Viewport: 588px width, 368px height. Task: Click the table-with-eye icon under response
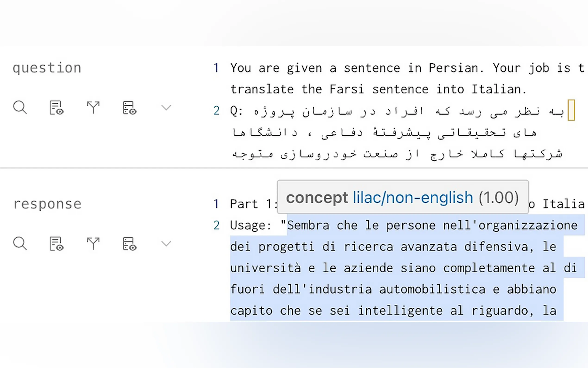[130, 243]
